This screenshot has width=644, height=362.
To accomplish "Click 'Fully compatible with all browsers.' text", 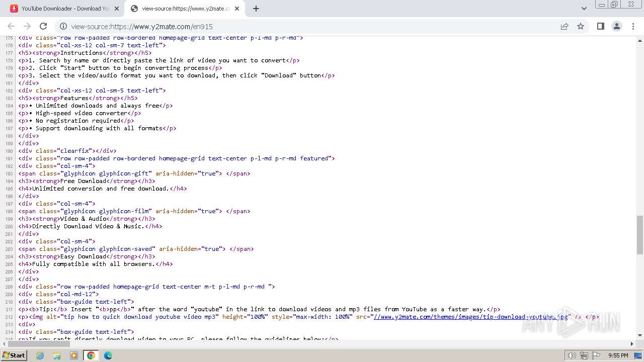I will [94, 264].
